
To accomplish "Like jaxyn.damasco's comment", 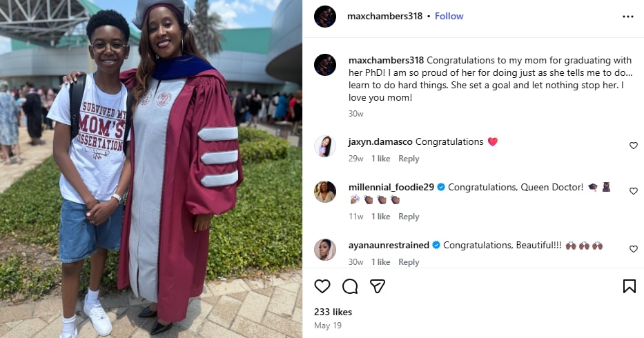I will [634, 146].
